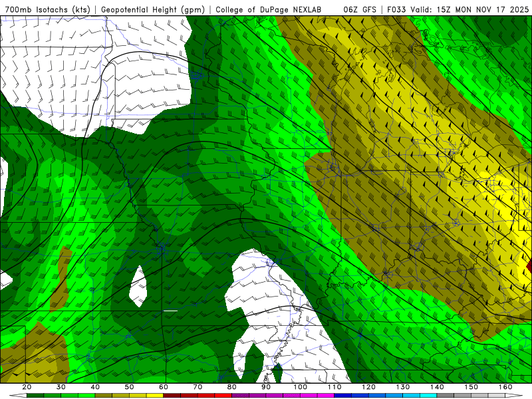Click the '100' label on the color scale

point(301,387)
